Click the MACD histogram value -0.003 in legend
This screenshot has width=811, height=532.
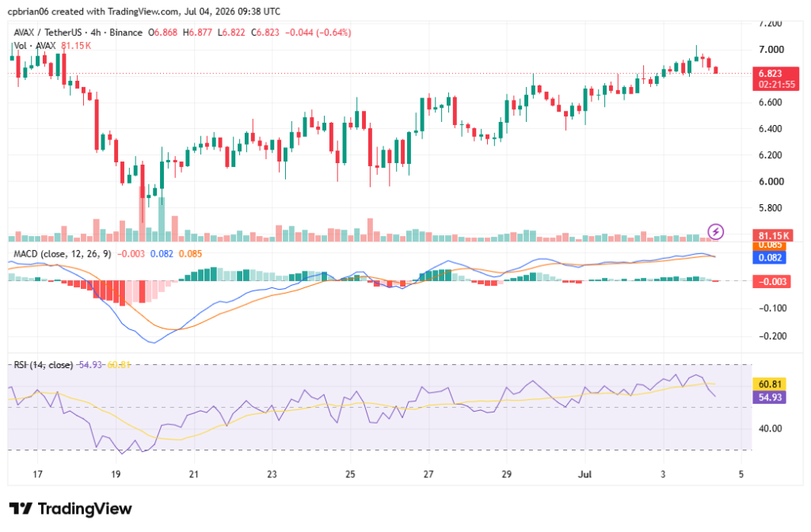tap(131, 254)
